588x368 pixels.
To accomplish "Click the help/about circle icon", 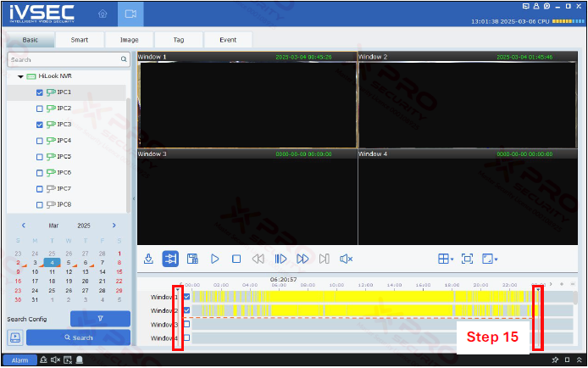I will (x=546, y=7).
